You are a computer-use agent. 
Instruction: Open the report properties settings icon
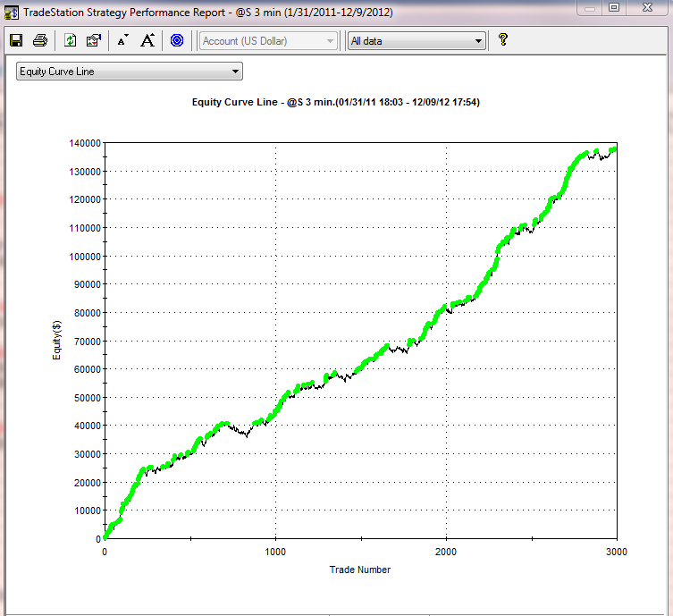pos(94,40)
